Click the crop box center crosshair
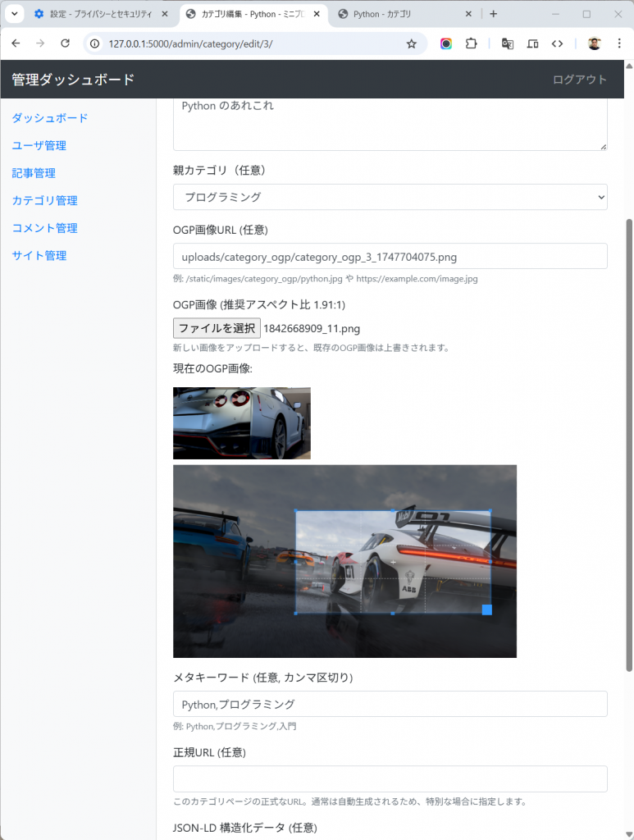 tap(393, 562)
